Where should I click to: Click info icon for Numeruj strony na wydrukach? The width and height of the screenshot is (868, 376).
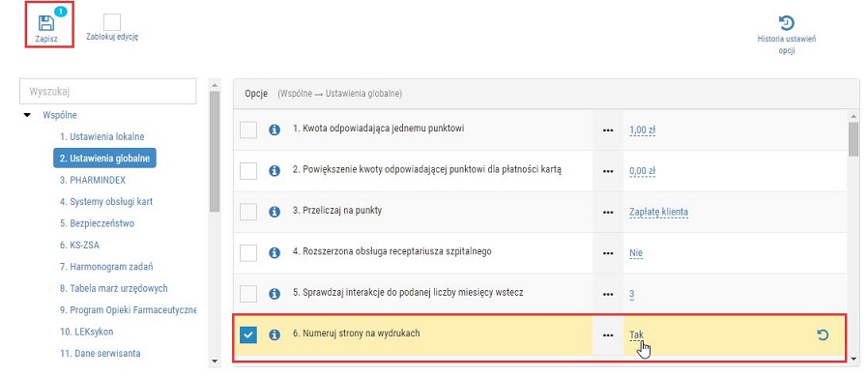[274, 334]
